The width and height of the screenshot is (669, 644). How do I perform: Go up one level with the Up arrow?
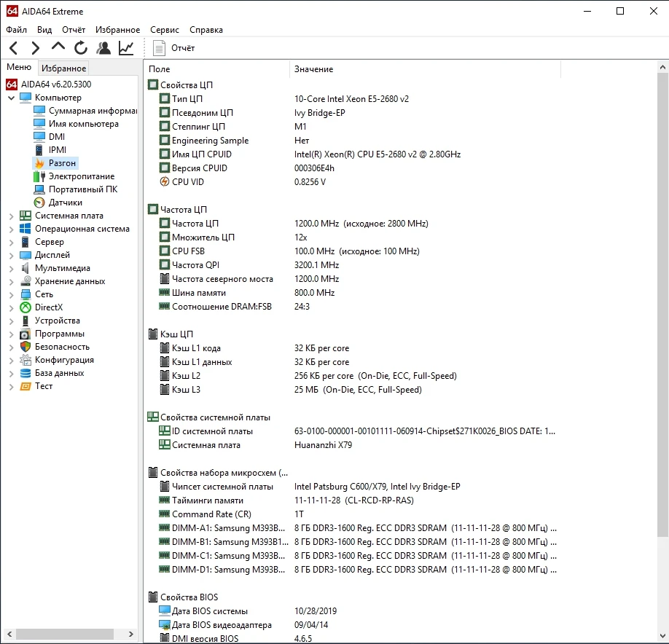(x=58, y=47)
